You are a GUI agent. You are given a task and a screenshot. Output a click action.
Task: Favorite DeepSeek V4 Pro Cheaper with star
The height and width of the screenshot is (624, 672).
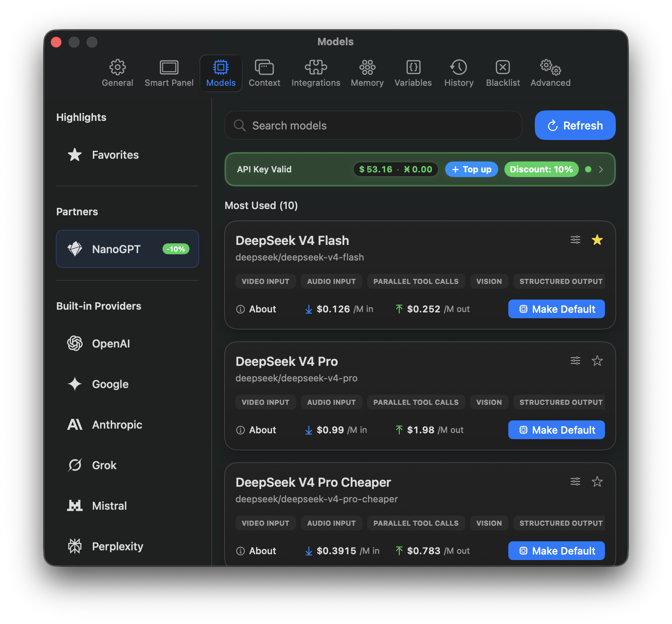(597, 482)
